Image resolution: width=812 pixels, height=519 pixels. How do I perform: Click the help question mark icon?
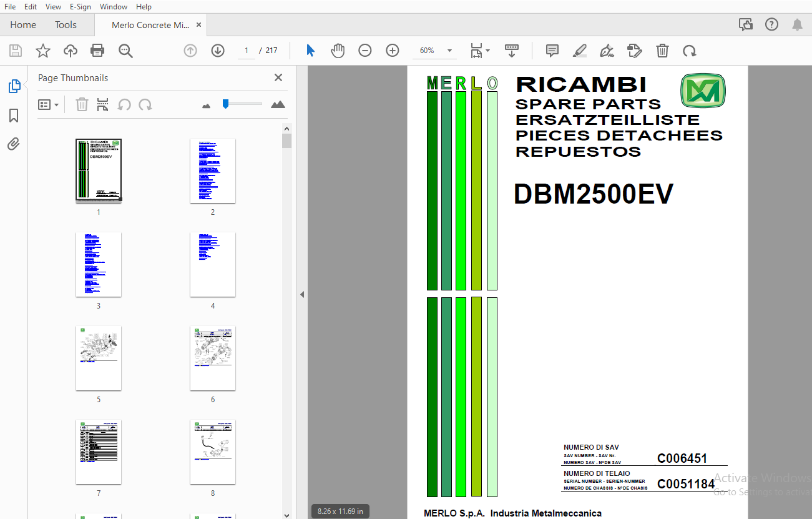click(x=771, y=25)
